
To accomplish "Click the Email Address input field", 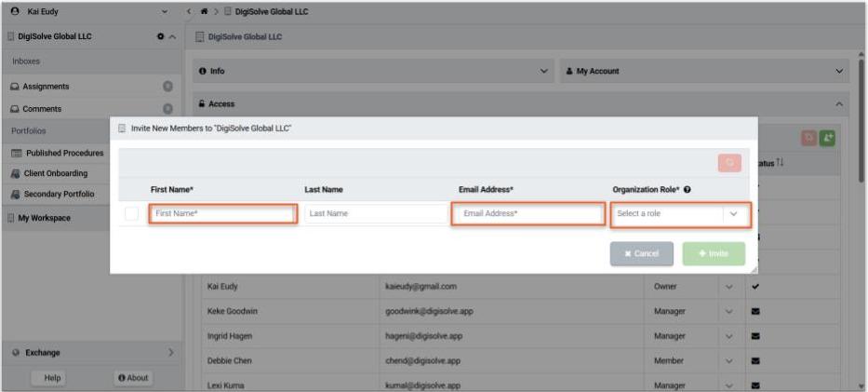I will (x=527, y=214).
